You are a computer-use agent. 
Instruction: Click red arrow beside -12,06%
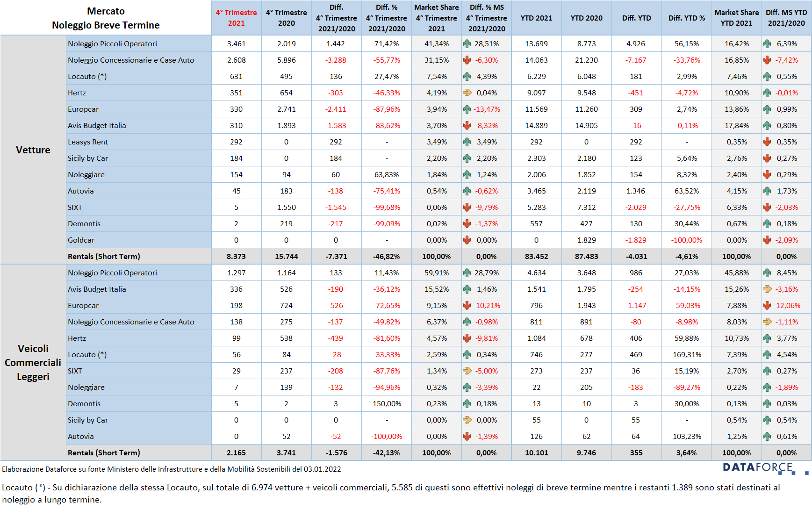pos(767,306)
